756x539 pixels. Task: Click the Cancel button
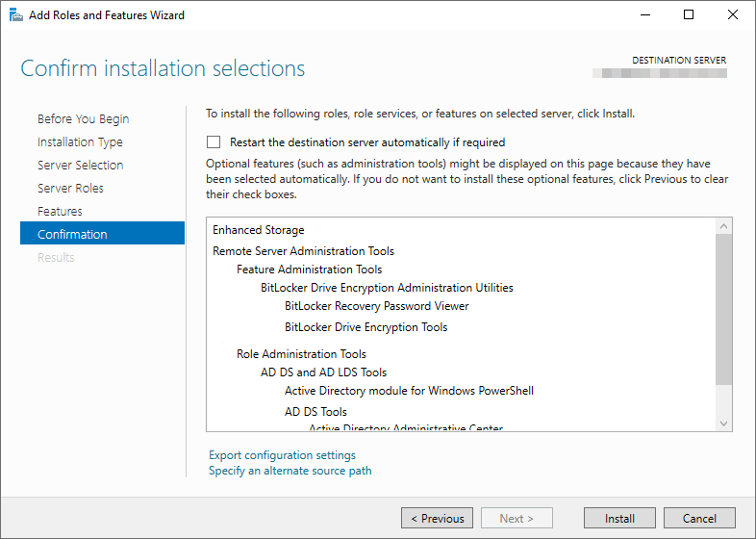pos(699,518)
